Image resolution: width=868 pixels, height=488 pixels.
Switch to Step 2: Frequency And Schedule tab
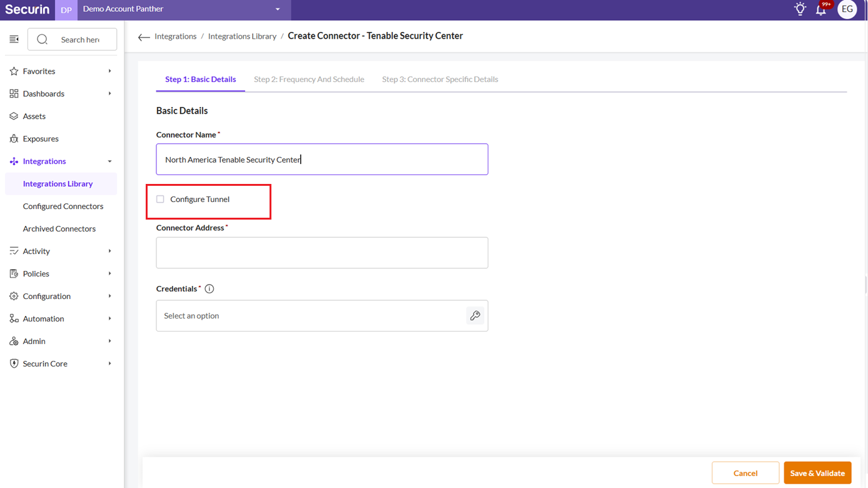(309, 79)
